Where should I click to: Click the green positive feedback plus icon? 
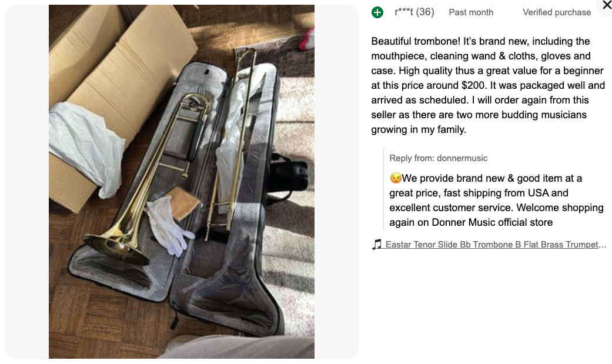click(x=377, y=12)
